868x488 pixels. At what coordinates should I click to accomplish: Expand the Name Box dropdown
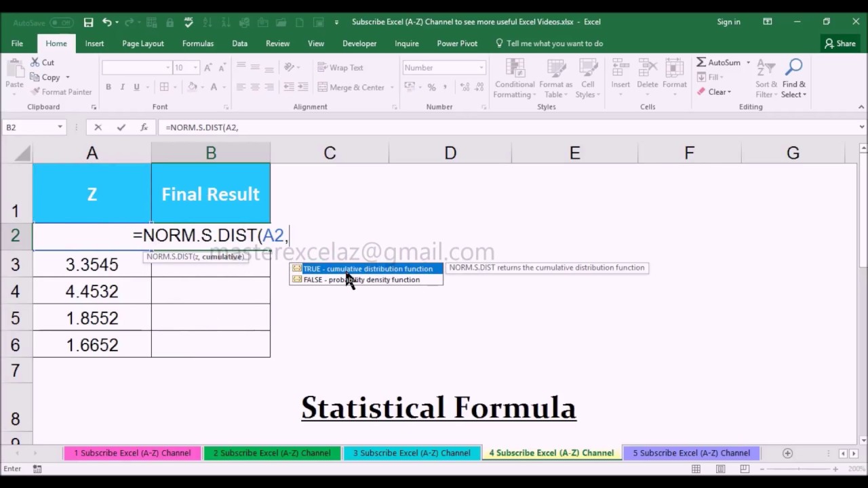point(60,127)
